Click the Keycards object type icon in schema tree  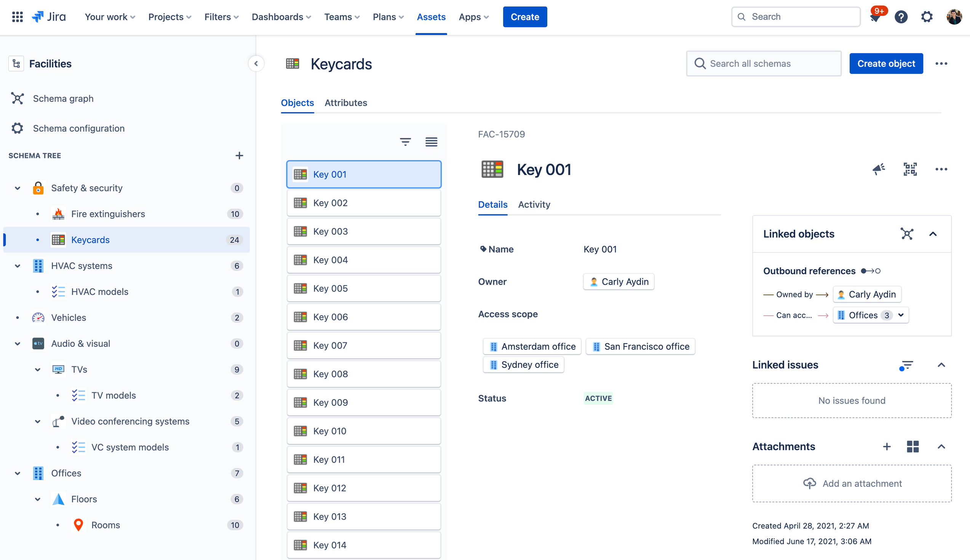point(58,239)
